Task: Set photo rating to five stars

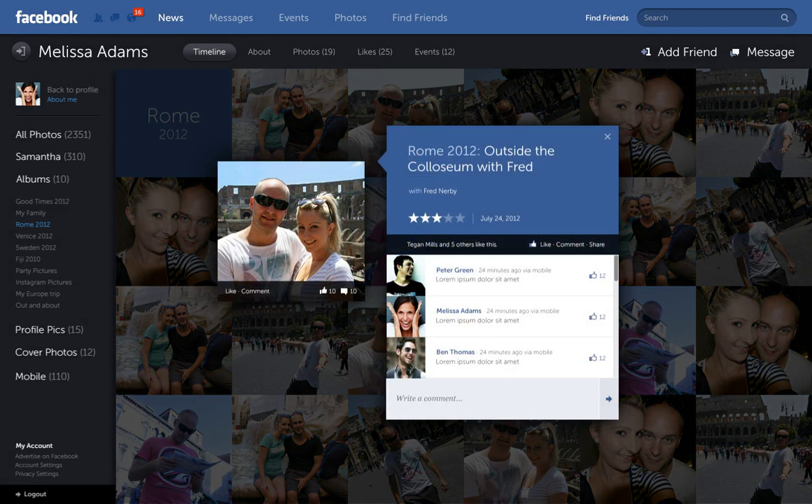Action: 460,218
